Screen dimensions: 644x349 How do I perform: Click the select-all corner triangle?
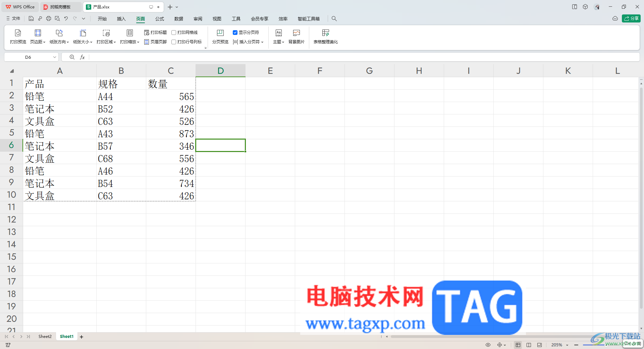12,71
